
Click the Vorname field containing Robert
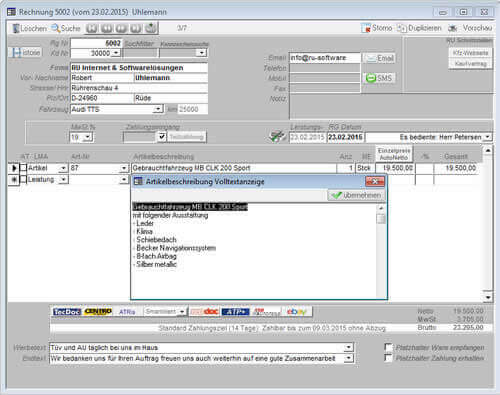click(x=102, y=78)
